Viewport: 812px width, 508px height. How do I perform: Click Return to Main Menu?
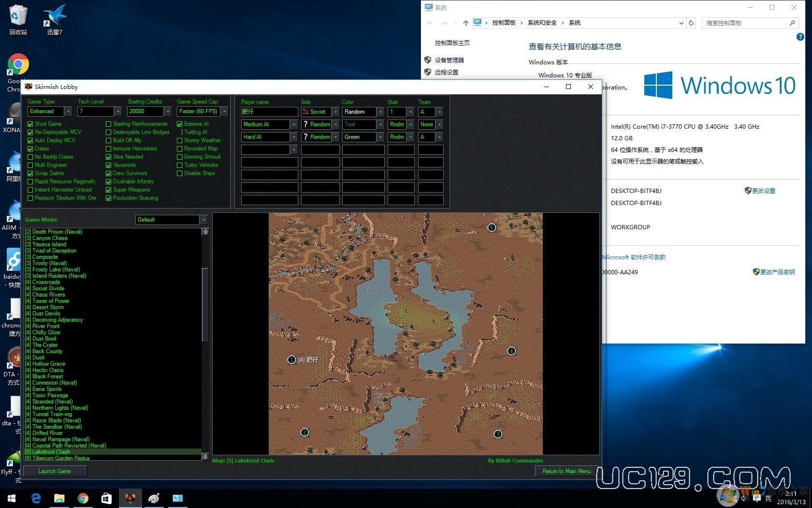566,471
